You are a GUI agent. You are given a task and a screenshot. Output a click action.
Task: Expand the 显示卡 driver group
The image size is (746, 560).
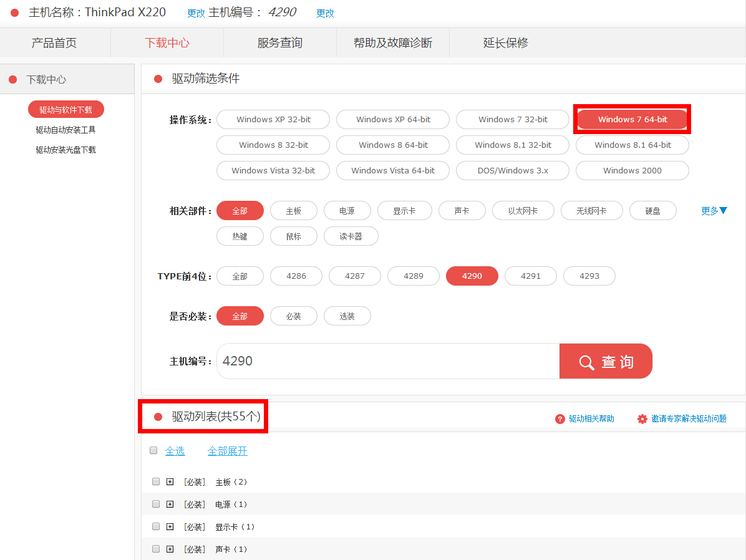(x=170, y=527)
